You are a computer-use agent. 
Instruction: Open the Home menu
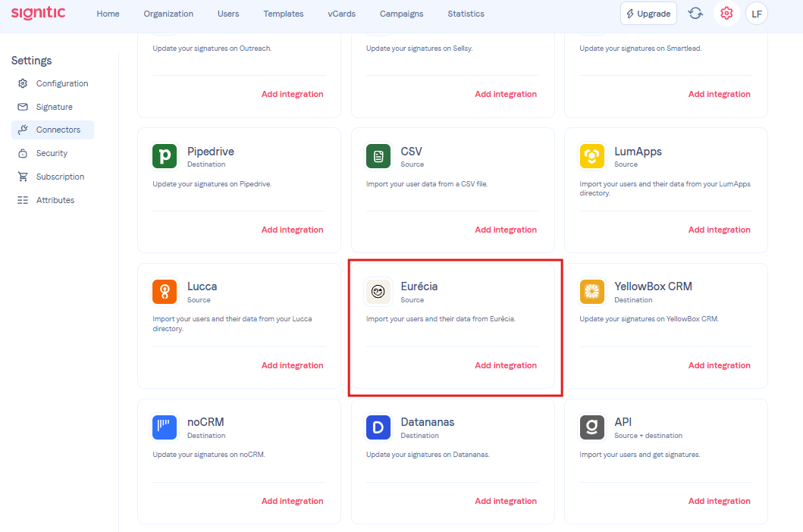(x=108, y=14)
